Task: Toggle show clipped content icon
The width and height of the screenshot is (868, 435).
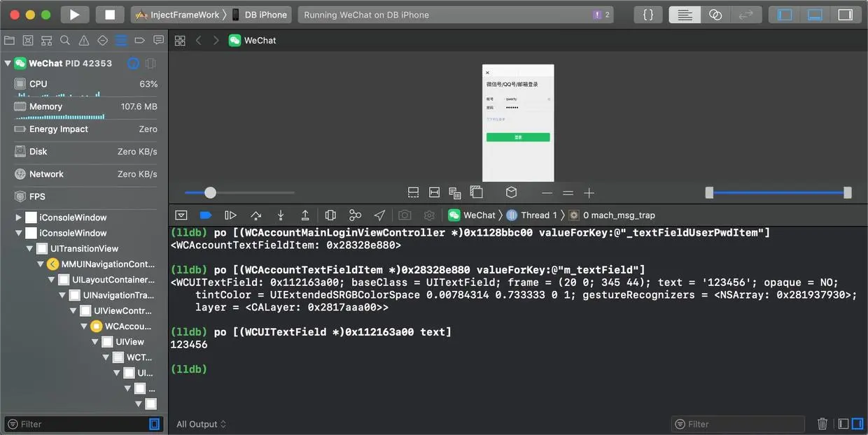Action: 413,192
